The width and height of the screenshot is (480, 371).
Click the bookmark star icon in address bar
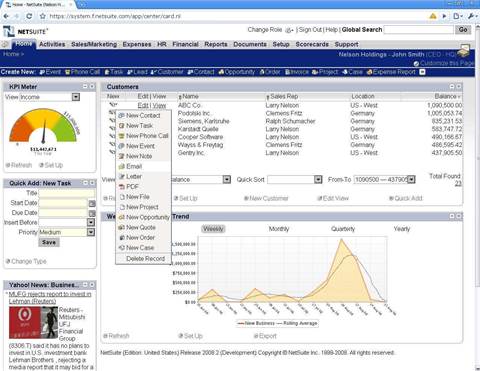click(x=43, y=16)
